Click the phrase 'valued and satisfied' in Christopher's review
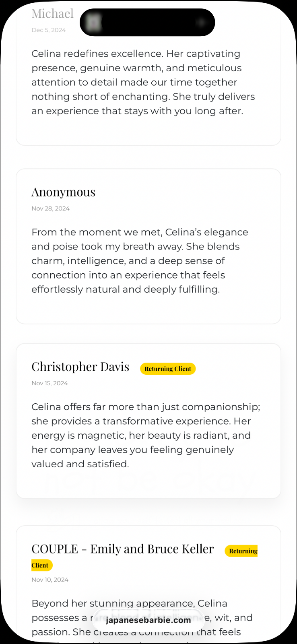 pos(80,464)
